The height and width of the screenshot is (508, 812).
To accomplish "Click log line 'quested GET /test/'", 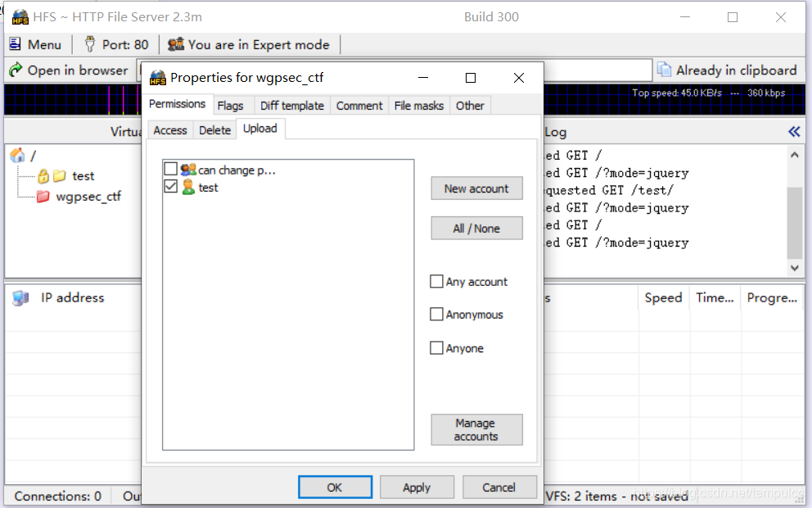I will [608, 190].
